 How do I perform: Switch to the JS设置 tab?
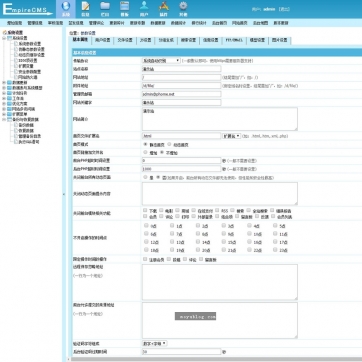click(145, 40)
